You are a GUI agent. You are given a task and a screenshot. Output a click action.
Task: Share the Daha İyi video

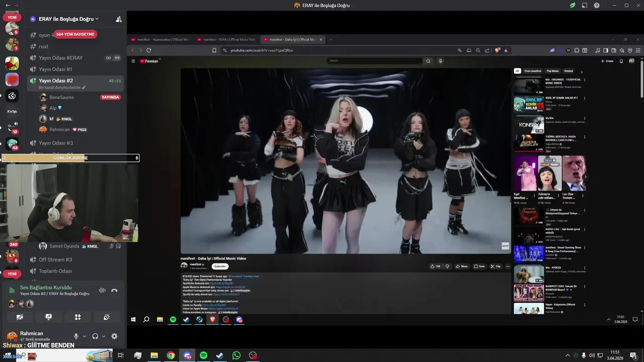coord(461,266)
